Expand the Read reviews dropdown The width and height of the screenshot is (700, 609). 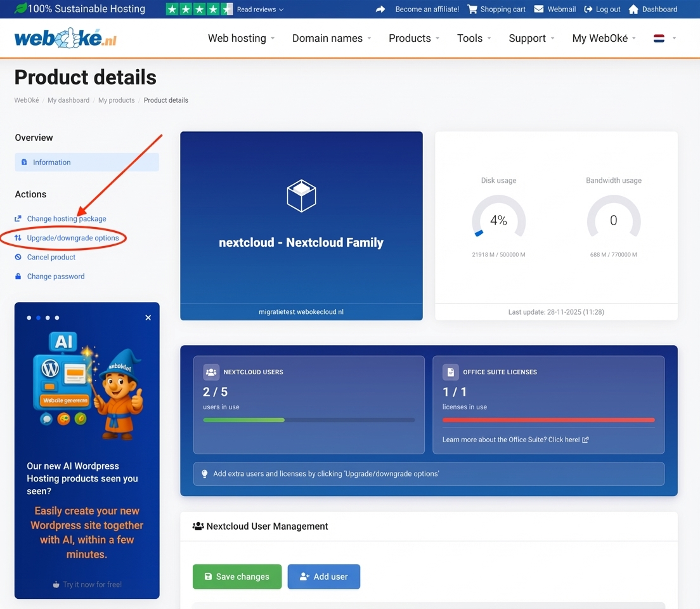[x=260, y=10]
